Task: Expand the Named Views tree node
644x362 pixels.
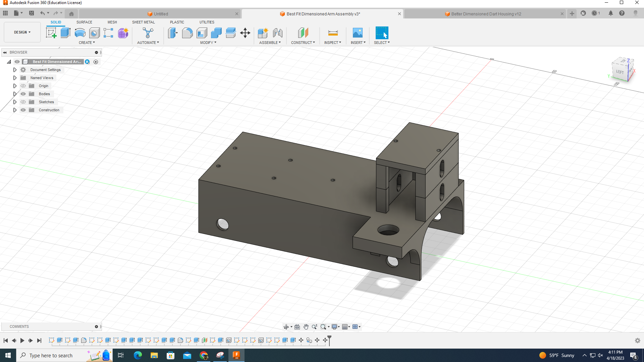Action: click(15, 77)
